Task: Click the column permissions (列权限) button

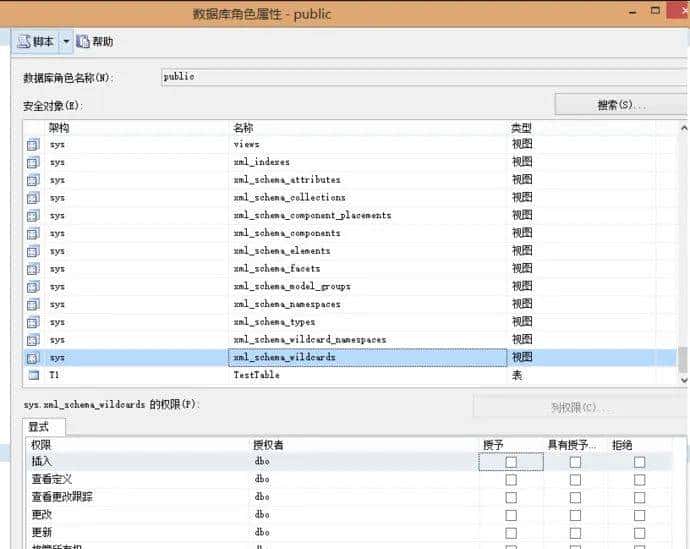Action: point(580,407)
